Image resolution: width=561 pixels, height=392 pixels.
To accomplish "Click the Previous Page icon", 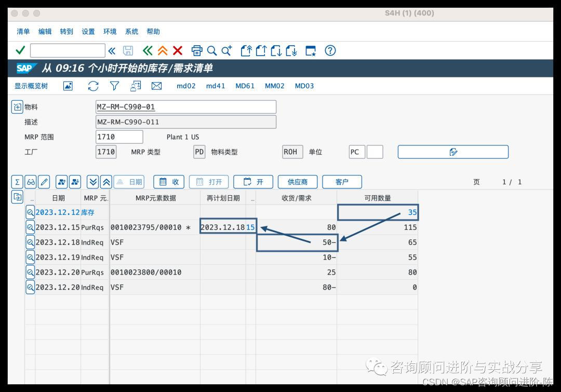I will click(261, 50).
